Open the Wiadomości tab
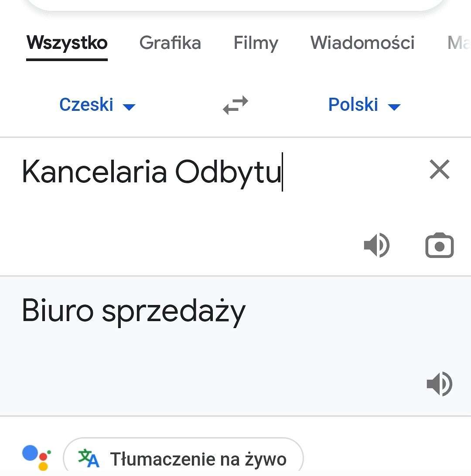The image size is (471, 476). point(362,43)
